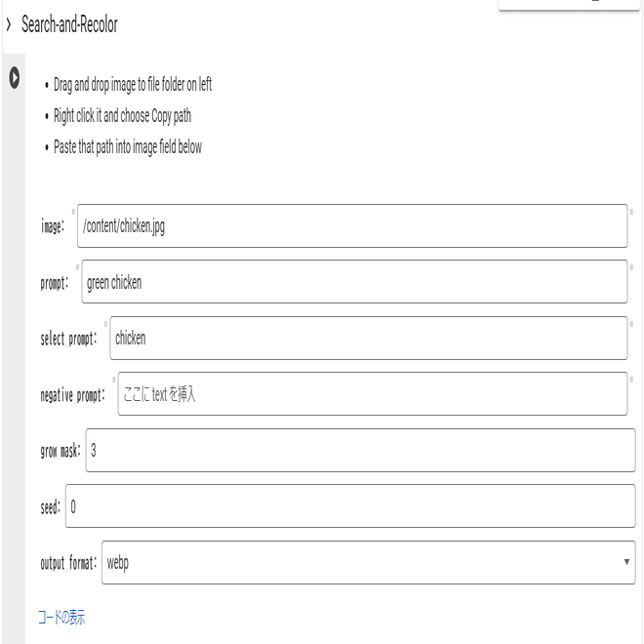
Task: Click the seed field showing 0
Action: (350, 506)
